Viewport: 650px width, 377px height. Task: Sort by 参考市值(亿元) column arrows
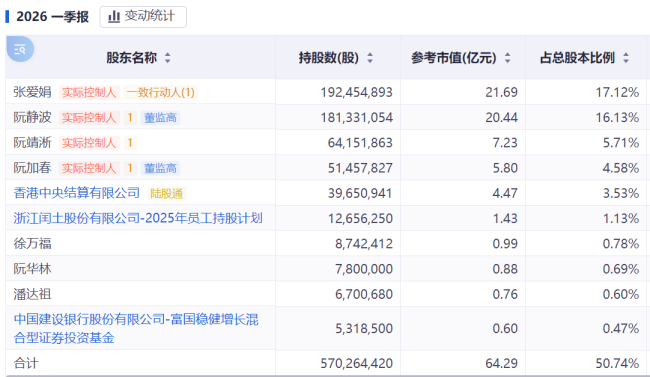(507, 58)
